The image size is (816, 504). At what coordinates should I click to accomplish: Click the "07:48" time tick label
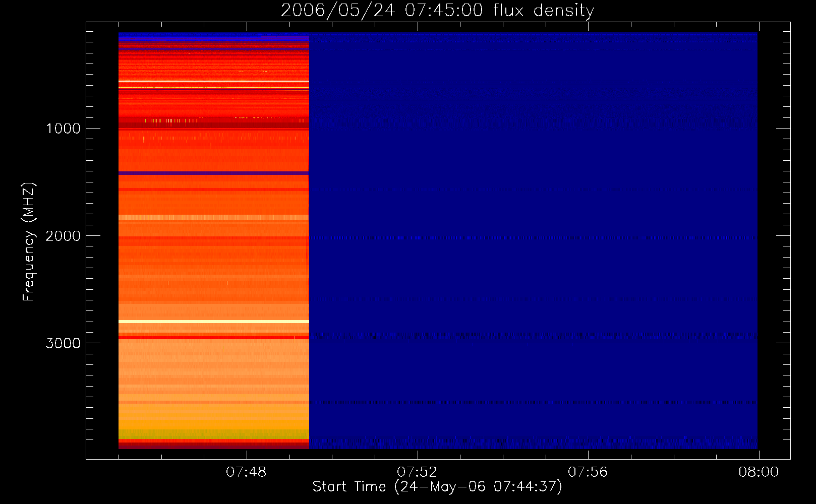point(246,472)
